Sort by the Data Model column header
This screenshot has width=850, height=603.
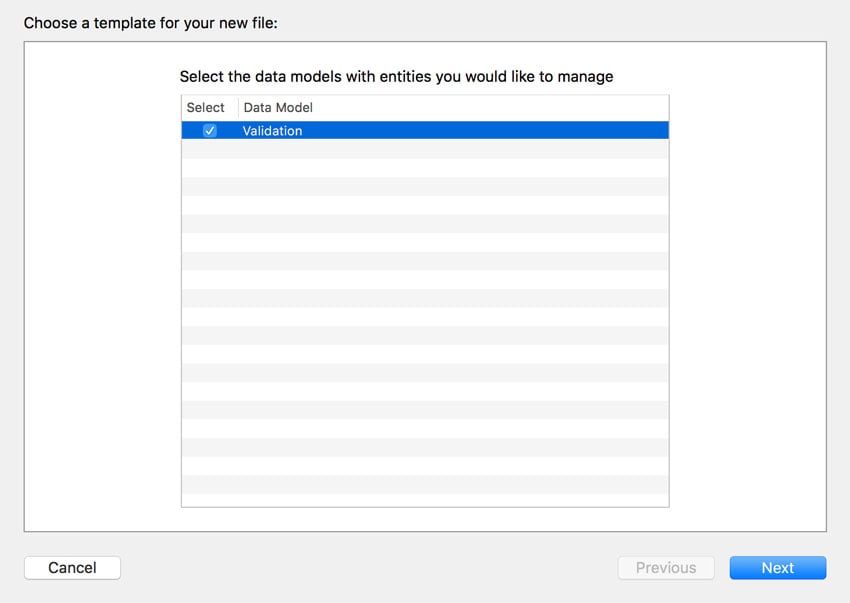click(278, 108)
